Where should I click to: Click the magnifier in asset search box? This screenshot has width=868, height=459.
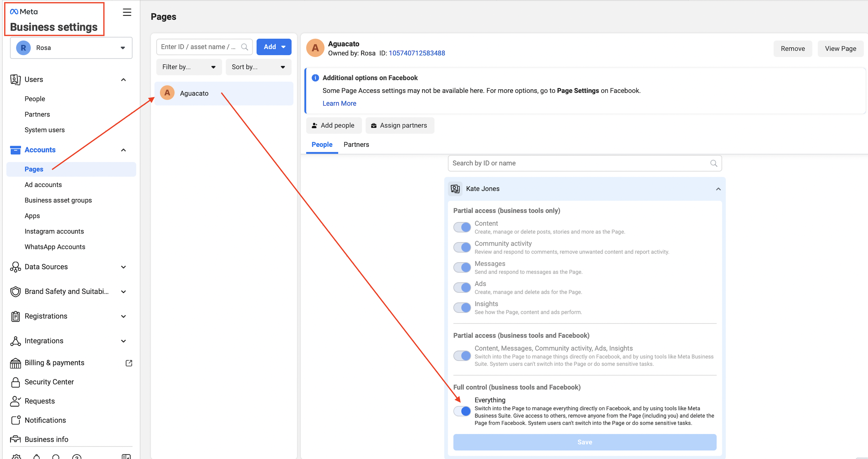pos(245,47)
